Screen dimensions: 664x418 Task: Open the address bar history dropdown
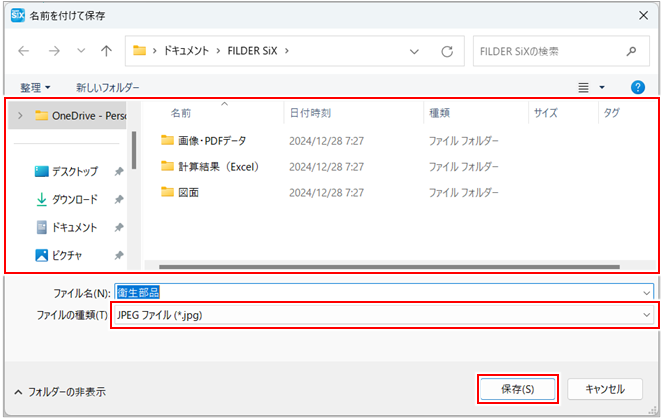coord(414,50)
